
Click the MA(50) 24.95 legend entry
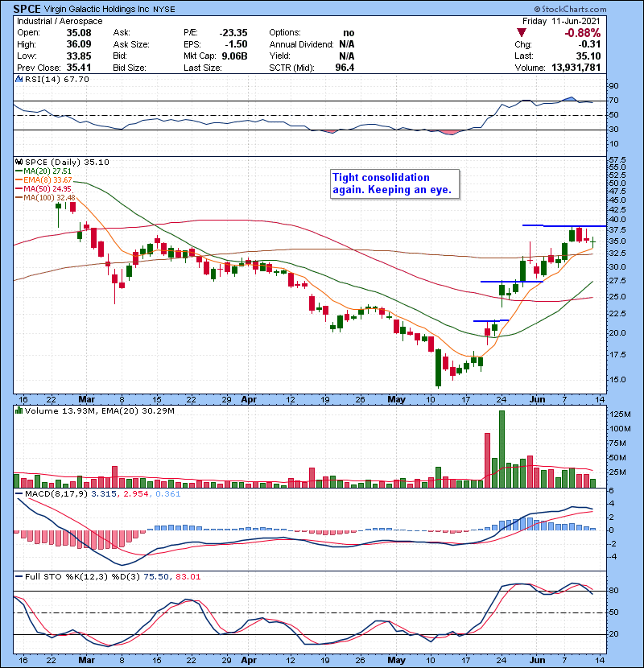pyautogui.click(x=44, y=188)
